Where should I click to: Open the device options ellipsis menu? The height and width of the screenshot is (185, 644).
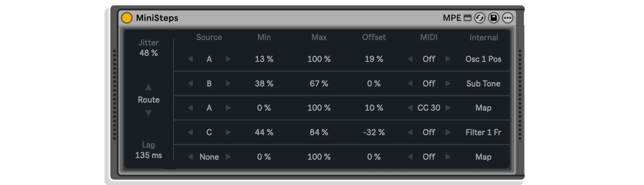tap(508, 18)
